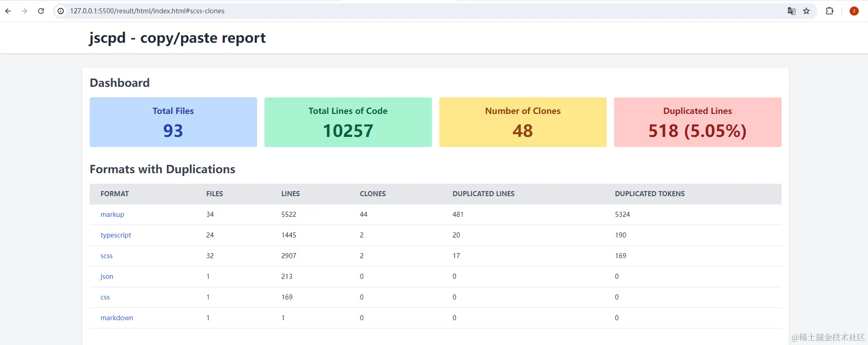868x345 pixels.
Task: Select the 213 lines value for json
Action: 287,277
